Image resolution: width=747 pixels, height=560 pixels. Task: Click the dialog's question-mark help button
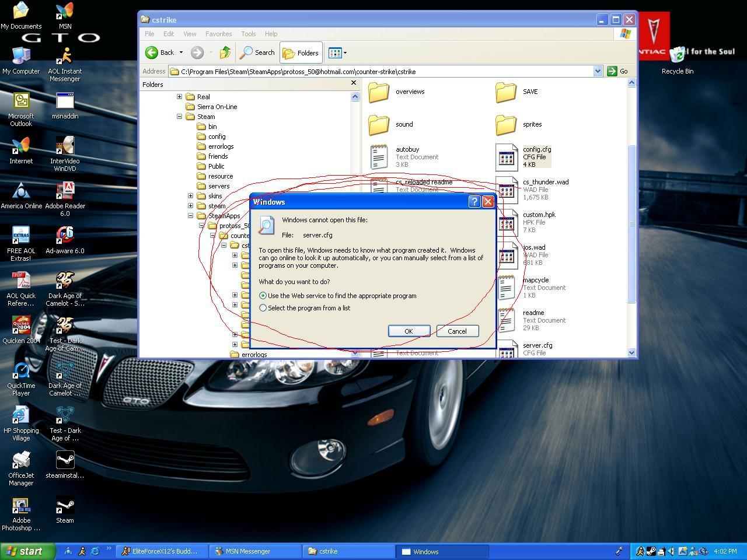(474, 202)
